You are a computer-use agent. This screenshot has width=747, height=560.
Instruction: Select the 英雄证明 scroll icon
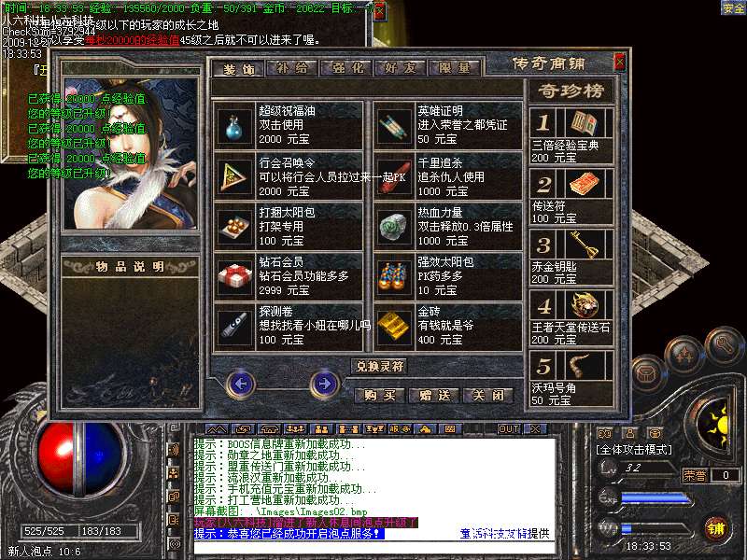(x=395, y=124)
